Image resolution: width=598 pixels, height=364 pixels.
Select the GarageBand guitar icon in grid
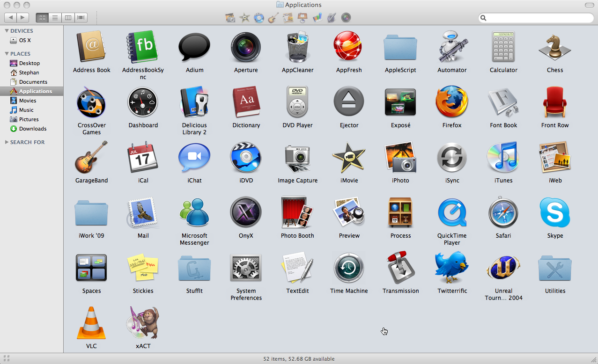coord(91,157)
